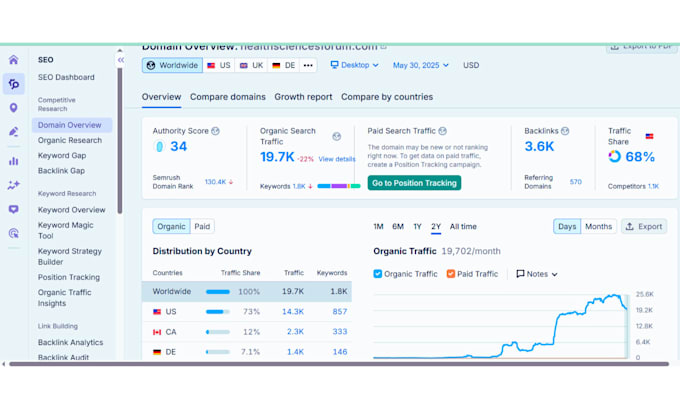Select the 2Y time range
The width and height of the screenshot is (680, 409).
click(x=436, y=226)
